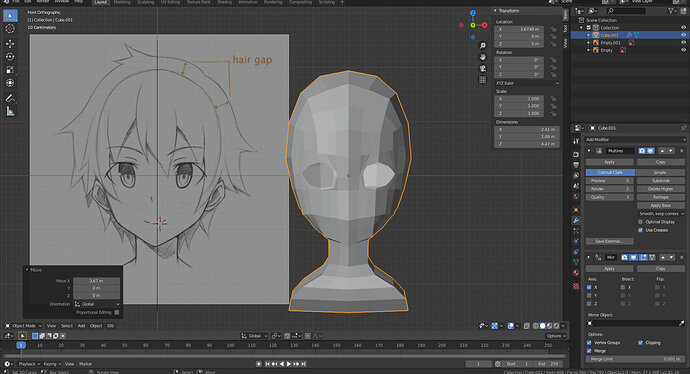
Task: Toggle Vertex Groups checkbox
Action: pos(589,343)
